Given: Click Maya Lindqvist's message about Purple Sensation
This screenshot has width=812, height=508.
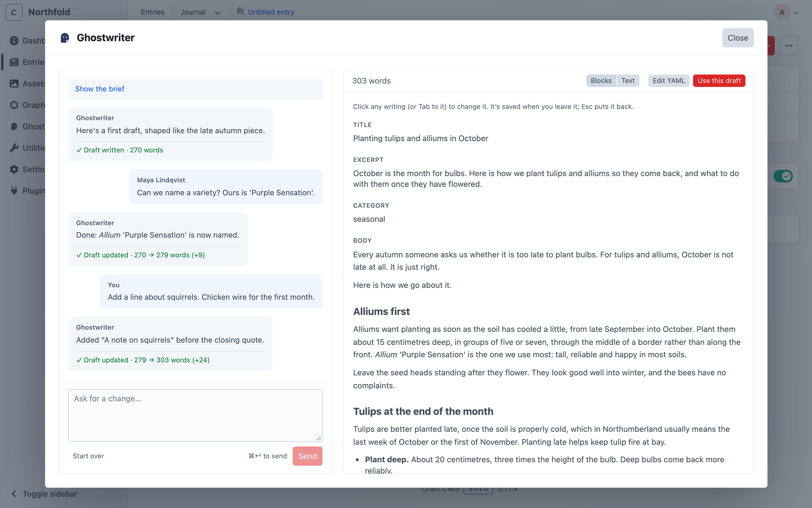Looking at the screenshot, I should [x=226, y=187].
